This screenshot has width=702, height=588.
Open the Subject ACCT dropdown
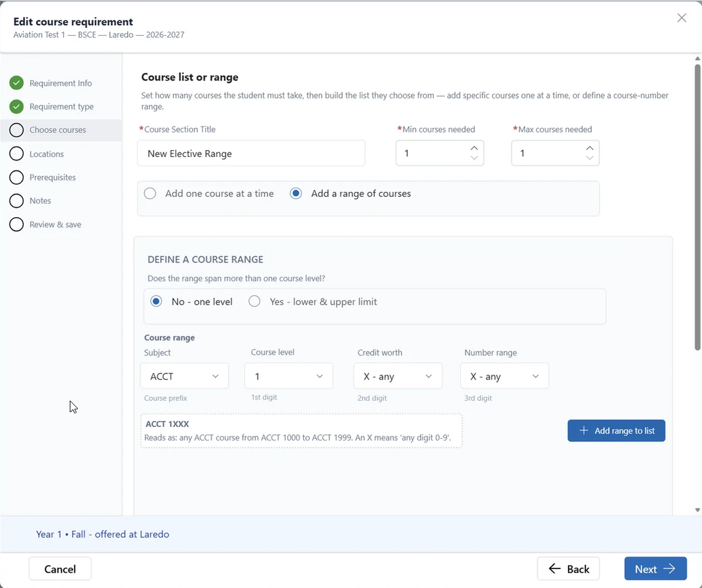click(x=184, y=376)
